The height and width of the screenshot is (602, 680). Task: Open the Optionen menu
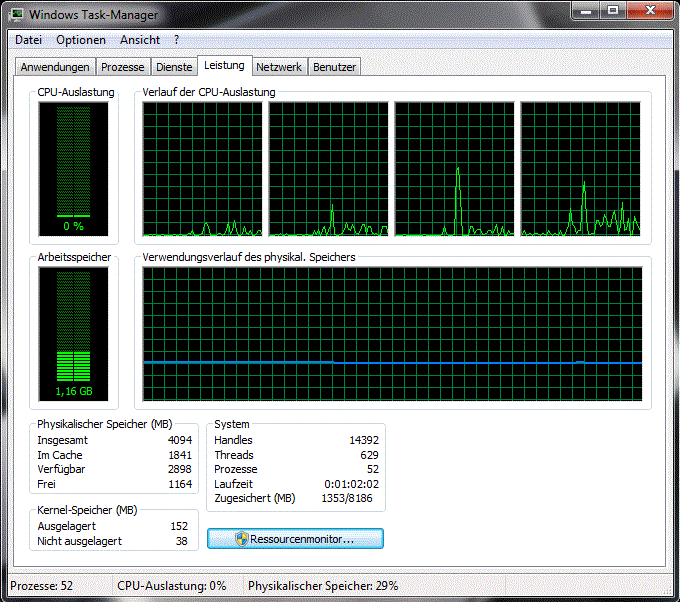coord(81,40)
